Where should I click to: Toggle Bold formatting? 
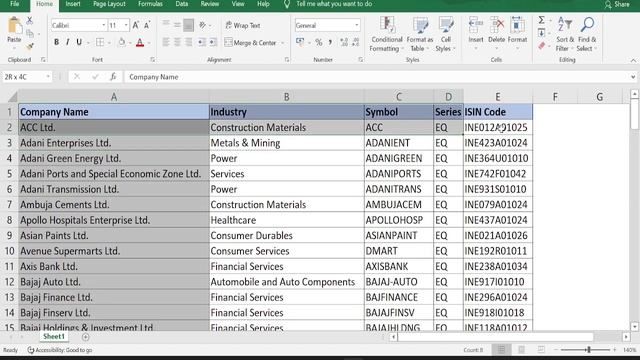pos(56,42)
